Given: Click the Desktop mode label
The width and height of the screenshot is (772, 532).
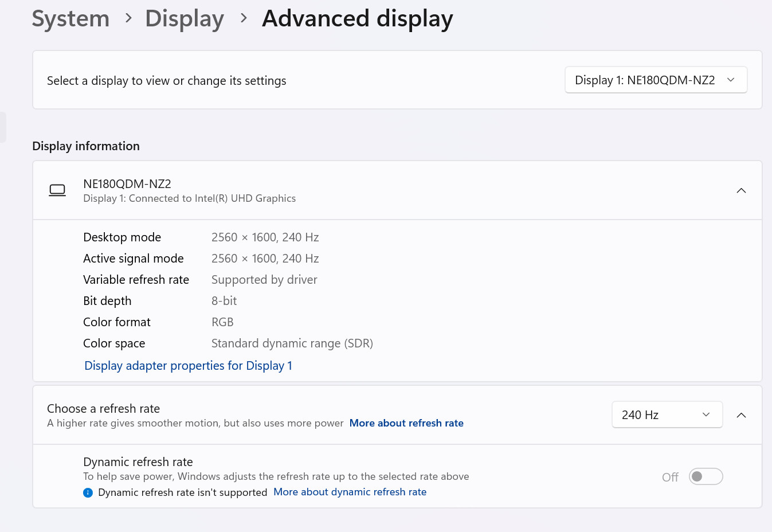Looking at the screenshot, I should (122, 237).
